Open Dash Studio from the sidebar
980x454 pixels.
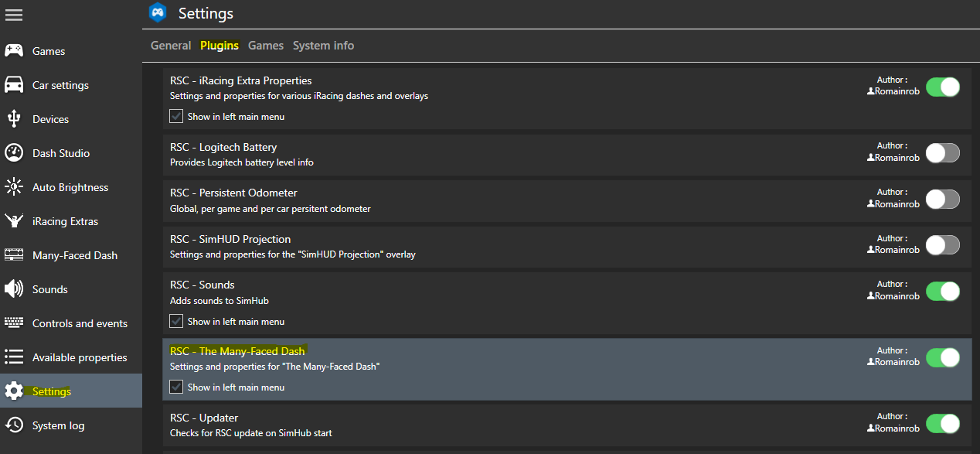(x=71, y=153)
